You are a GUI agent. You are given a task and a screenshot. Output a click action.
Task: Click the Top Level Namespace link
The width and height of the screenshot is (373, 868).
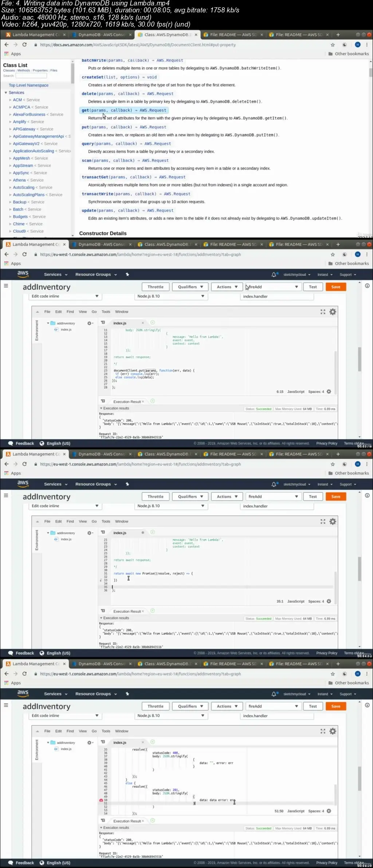tap(28, 85)
